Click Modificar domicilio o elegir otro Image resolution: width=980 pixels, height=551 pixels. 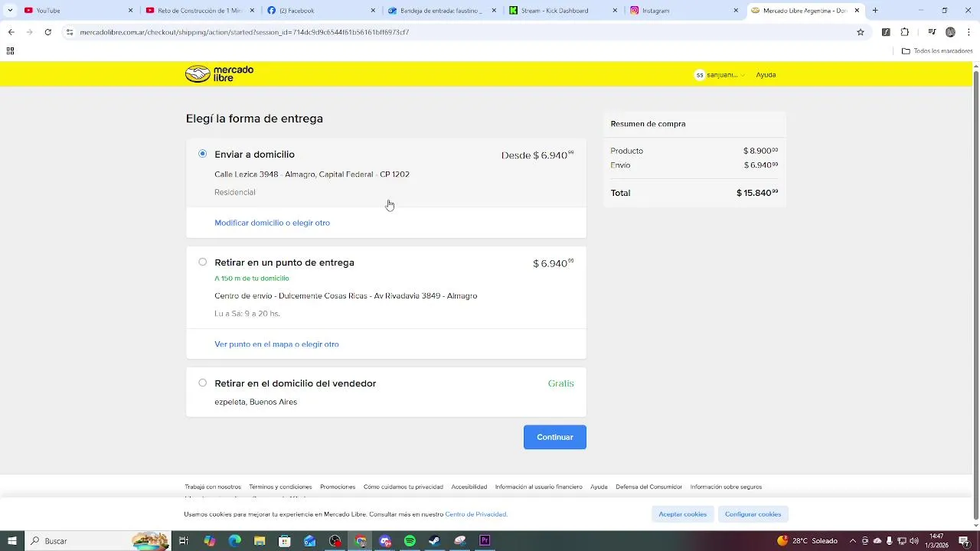tap(272, 223)
